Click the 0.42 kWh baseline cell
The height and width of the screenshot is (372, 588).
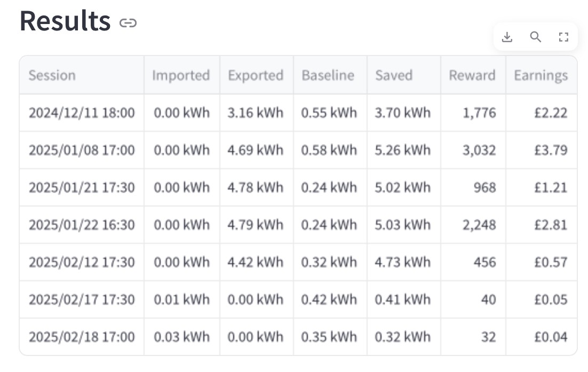(330, 299)
